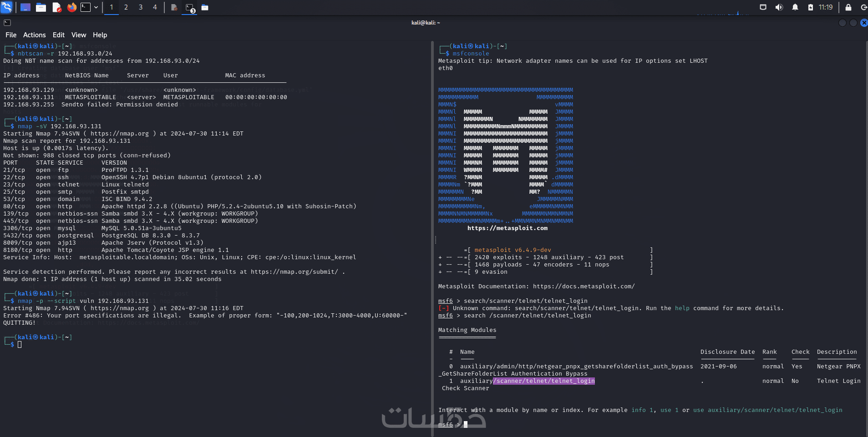This screenshot has width=868, height=437.
Task: Click the terminal window title bar icon
Action: [x=7, y=23]
